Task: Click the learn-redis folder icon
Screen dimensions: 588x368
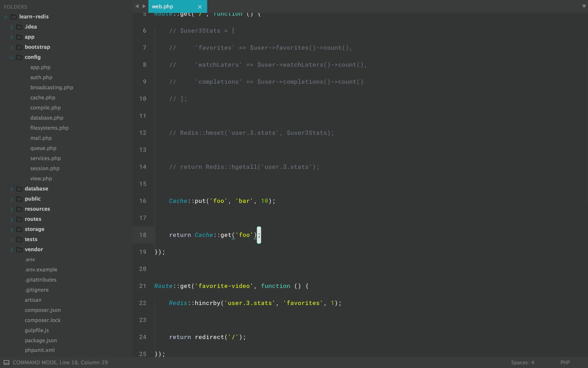Action: pyautogui.click(x=14, y=17)
